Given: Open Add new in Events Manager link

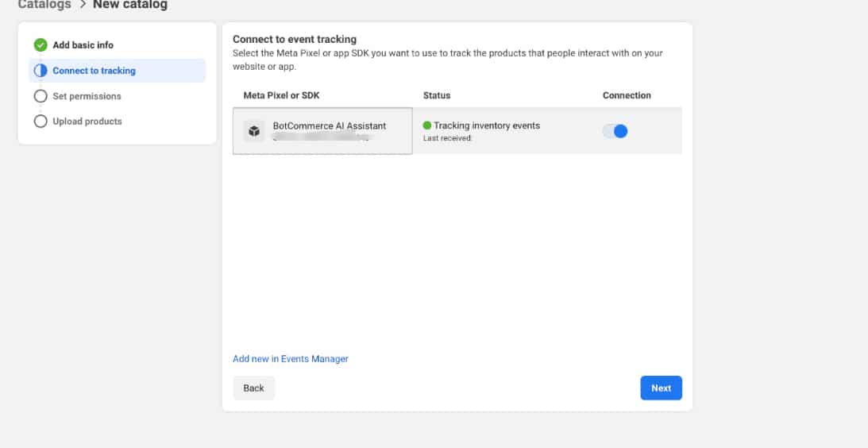Looking at the screenshot, I should pos(290,359).
